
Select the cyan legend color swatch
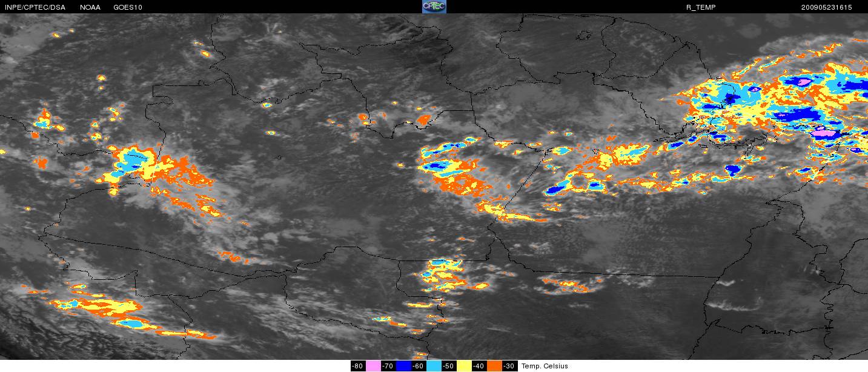434,366
